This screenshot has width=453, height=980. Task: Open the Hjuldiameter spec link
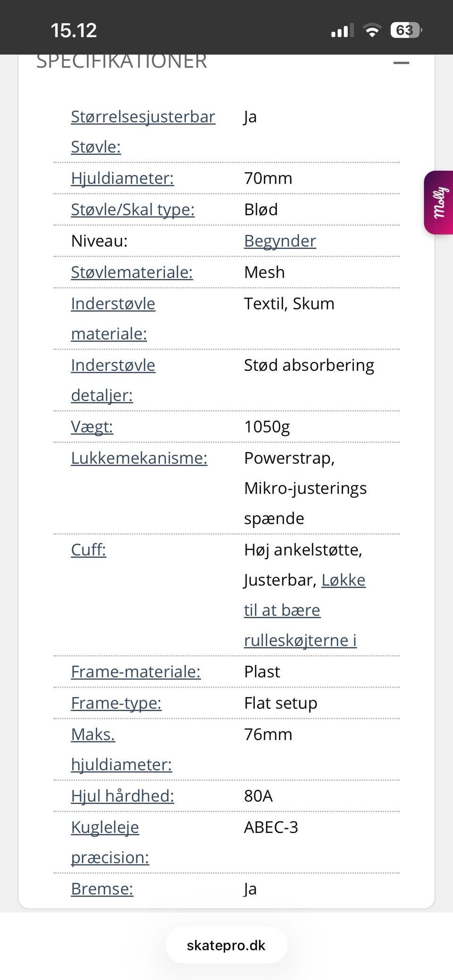coord(122,178)
